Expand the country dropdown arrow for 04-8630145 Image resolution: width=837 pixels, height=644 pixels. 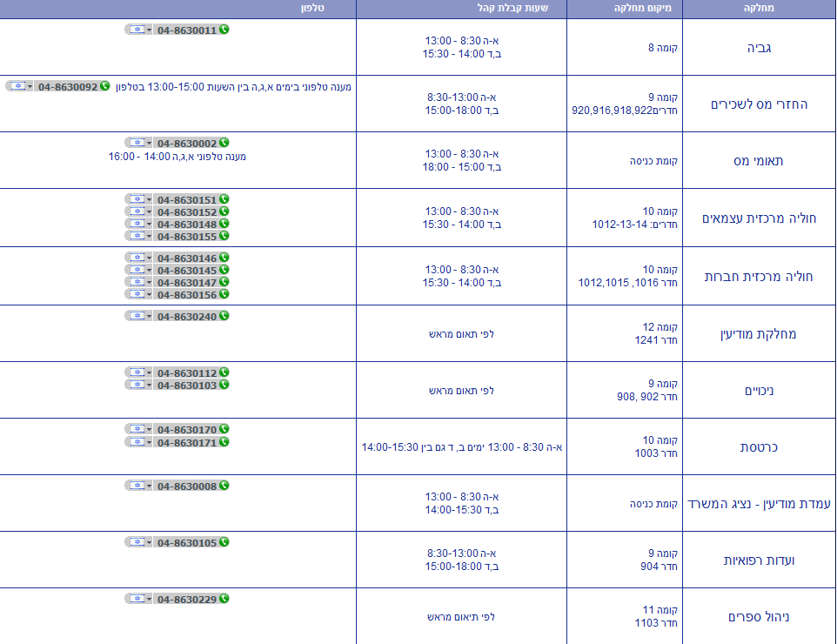click(149, 271)
